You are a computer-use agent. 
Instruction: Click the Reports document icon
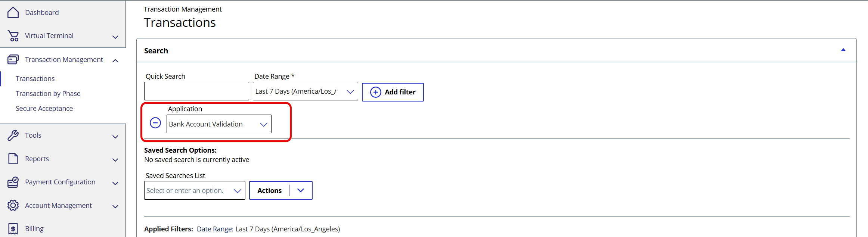pos(13,159)
